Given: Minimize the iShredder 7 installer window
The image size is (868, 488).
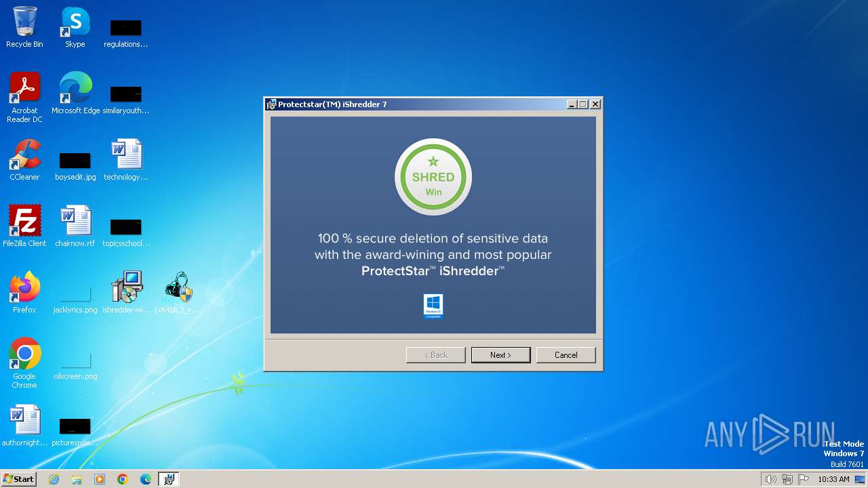Looking at the screenshot, I should (572, 104).
